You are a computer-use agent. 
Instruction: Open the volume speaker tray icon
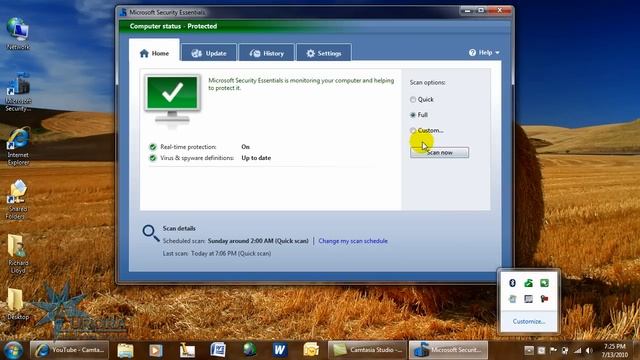click(x=589, y=350)
